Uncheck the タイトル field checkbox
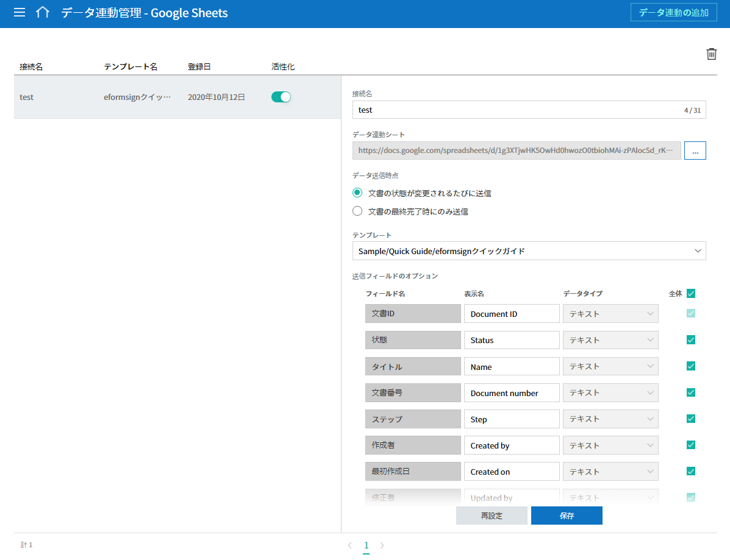The width and height of the screenshot is (730, 560). [691, 366]
